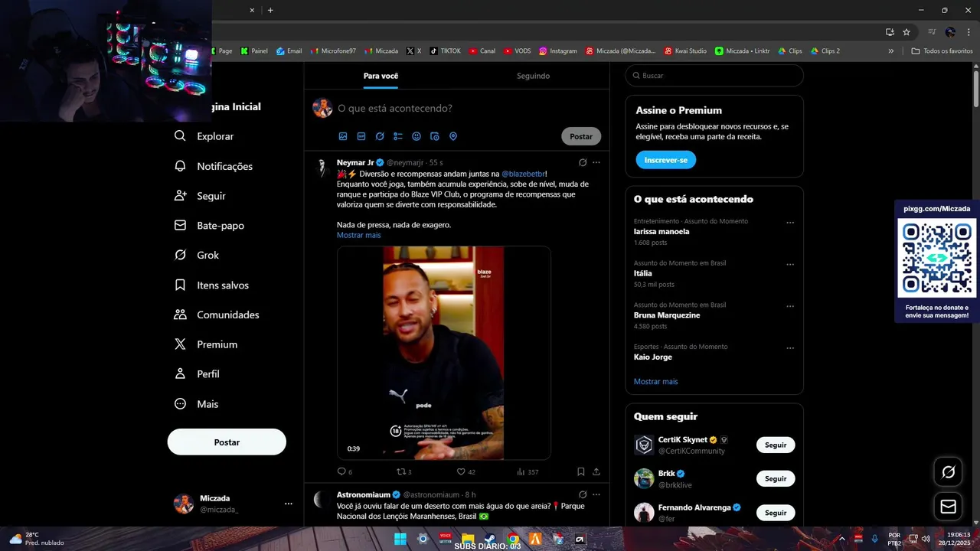Open Grok in the sidebar
The width and height of the screenshot is (980, 551).
[197, 255]
